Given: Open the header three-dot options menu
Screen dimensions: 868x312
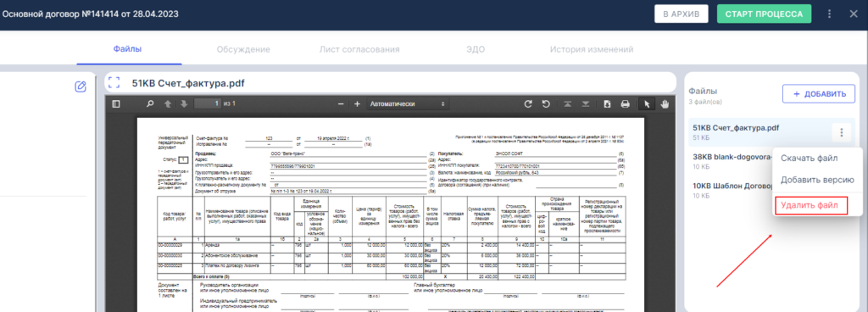Looking at the screenshot, I should point(829,14).
